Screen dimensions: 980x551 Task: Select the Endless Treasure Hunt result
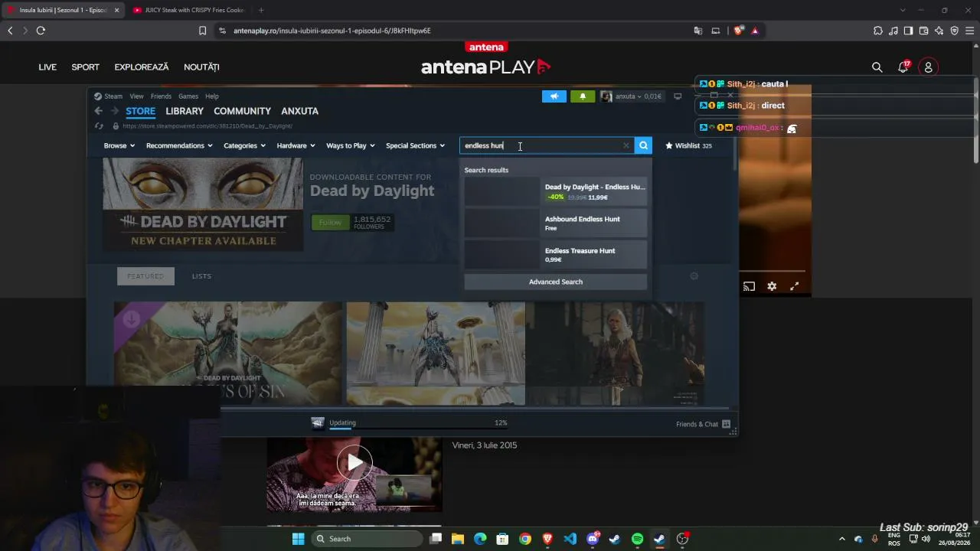pyautogui.click(x=556, y=255)
